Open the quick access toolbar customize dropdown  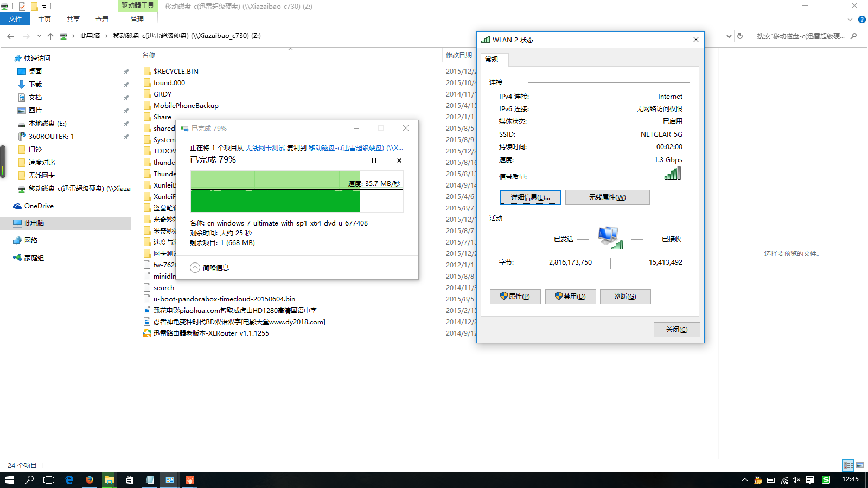(44, 7)
